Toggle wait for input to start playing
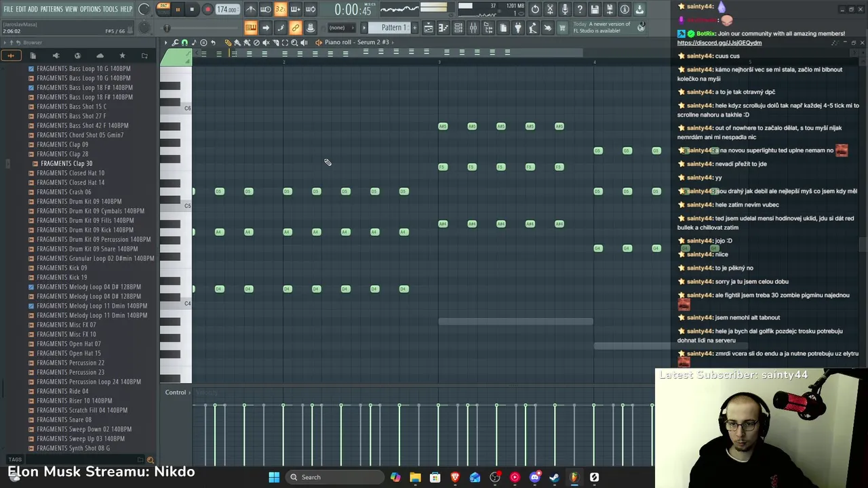This screenshot has height=488, width=868. point(265,9)
